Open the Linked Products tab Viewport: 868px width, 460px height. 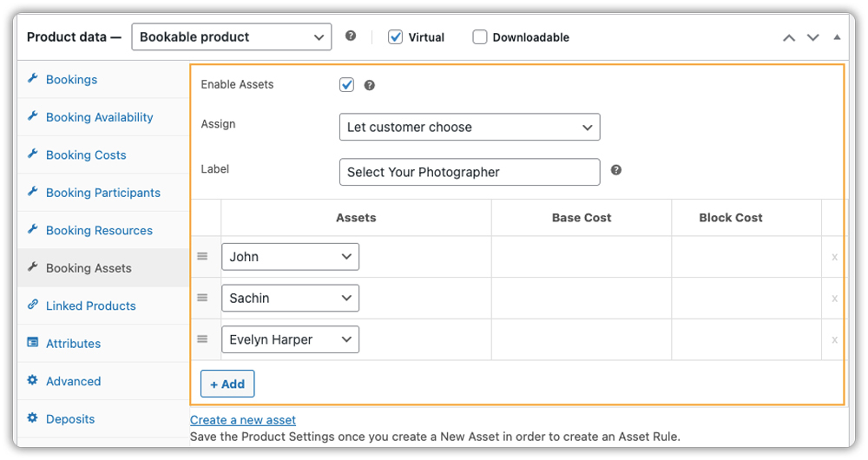[103, 306]
